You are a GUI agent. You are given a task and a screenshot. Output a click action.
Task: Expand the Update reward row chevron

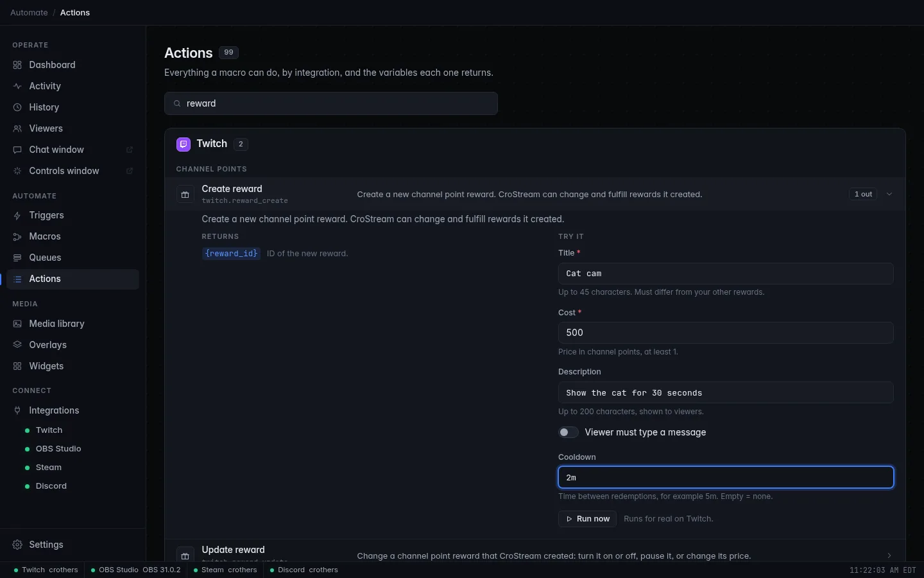[x=889, y=556]
